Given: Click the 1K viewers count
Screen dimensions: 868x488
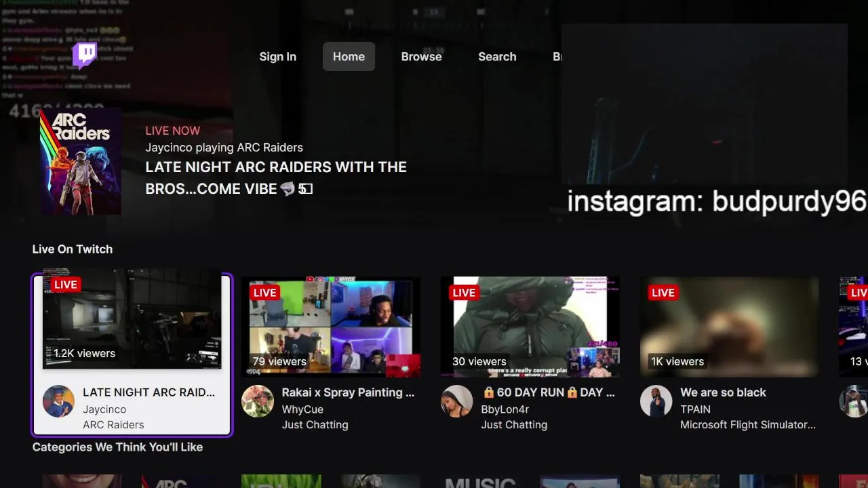Looking at the screenshot, I should tap(677, 362).
